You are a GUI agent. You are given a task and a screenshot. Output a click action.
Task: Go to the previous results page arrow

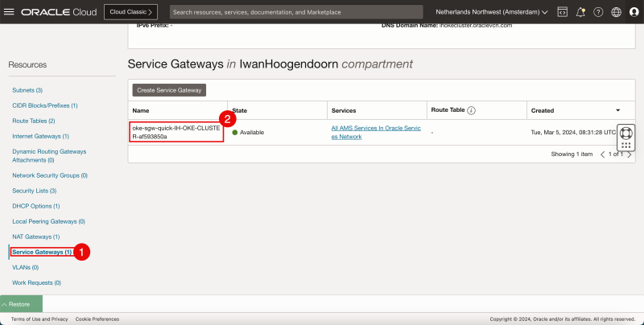click(x=602, y=154)
